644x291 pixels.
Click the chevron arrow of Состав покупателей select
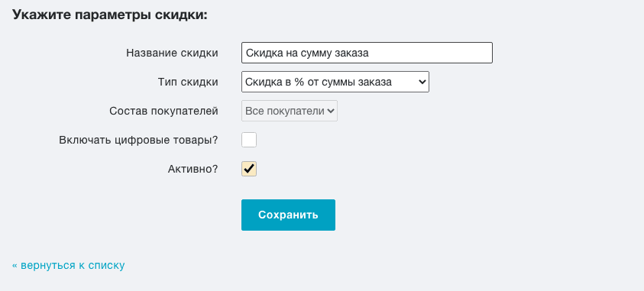(x=331, y=111)
